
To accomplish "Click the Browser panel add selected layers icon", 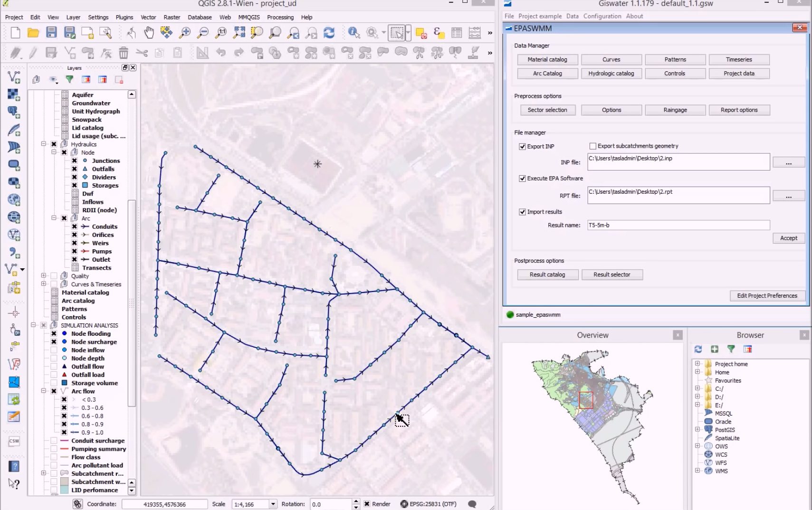I will coord(715,349).
